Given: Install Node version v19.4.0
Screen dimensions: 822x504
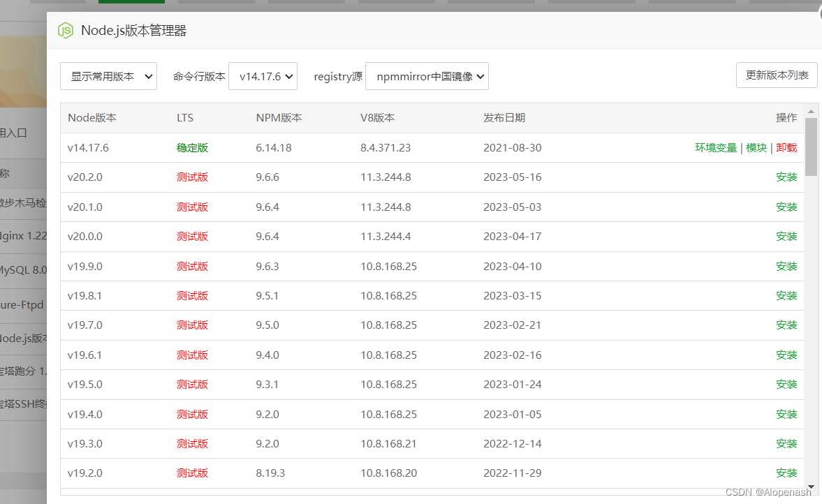Looking at the screenshot, I should tap(786, 414).
